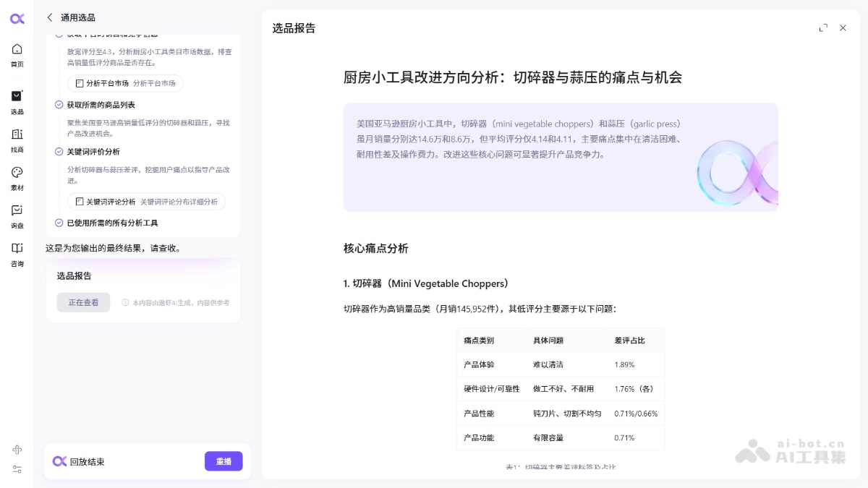Expand the 选品报告 panel to fullscreen
The width and height of the screenshot is (868, 488).
(x=823, y=28)
